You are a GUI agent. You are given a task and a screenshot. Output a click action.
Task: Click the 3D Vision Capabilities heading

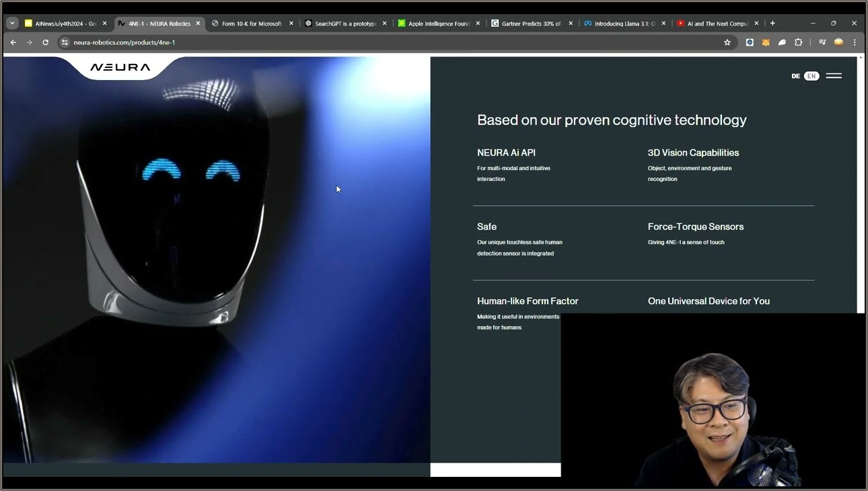pyautogui.click(x=693, y=153)
